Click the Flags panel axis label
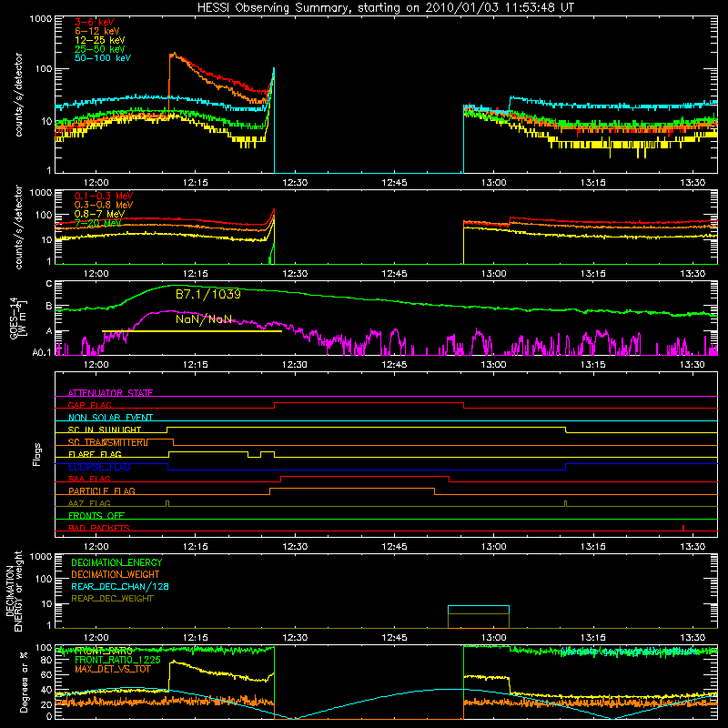 point(36,454)
